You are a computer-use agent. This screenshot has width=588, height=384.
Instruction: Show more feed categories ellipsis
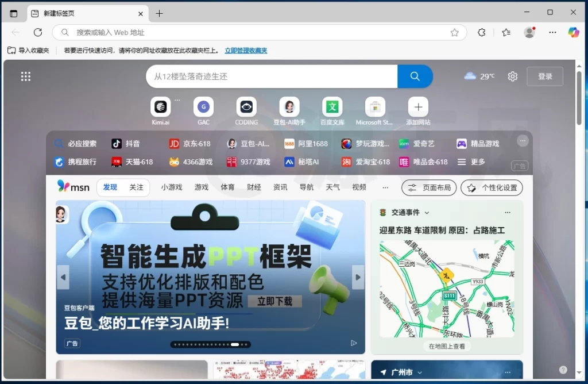click(385, 187)
